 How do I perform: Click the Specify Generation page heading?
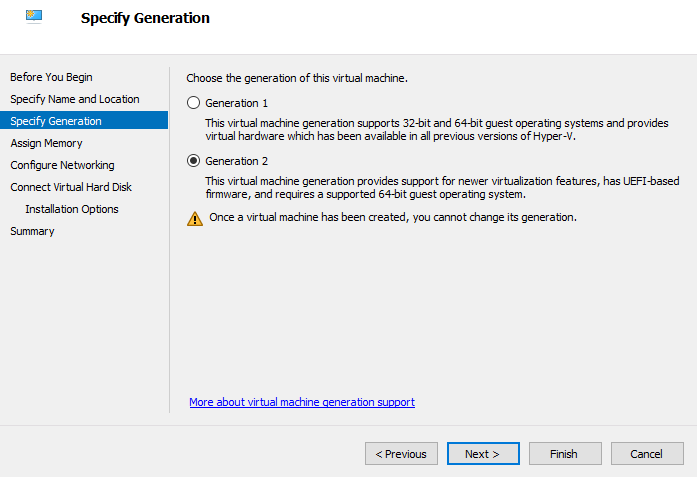point(145,18)
